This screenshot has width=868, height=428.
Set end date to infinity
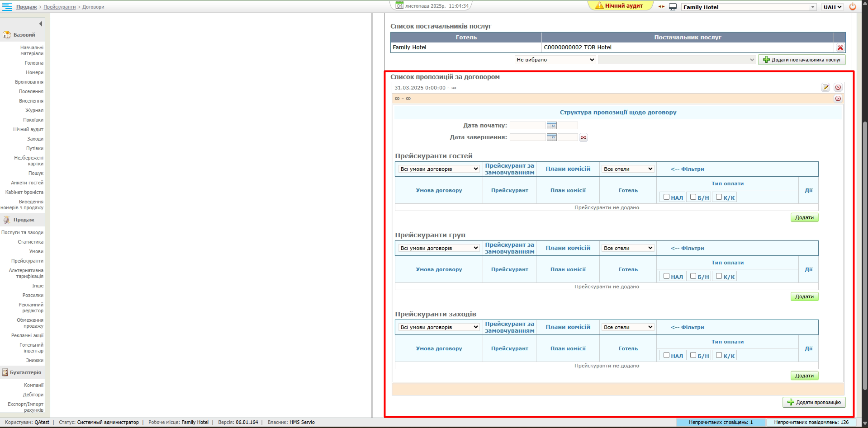point(583,137)
